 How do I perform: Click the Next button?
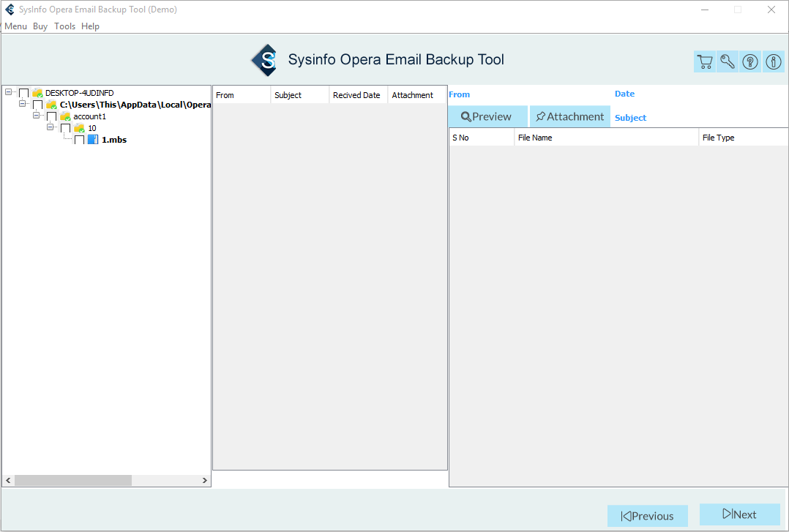pos(740,514)
